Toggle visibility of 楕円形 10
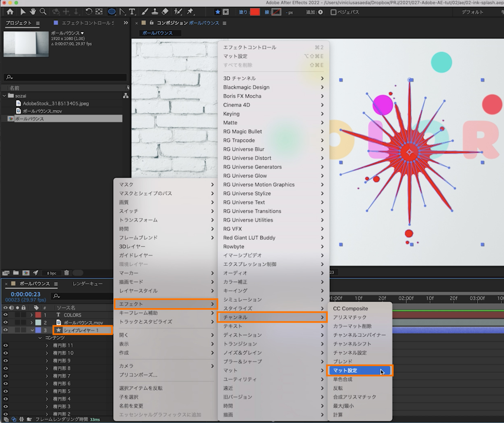 [x=6, y=353]
